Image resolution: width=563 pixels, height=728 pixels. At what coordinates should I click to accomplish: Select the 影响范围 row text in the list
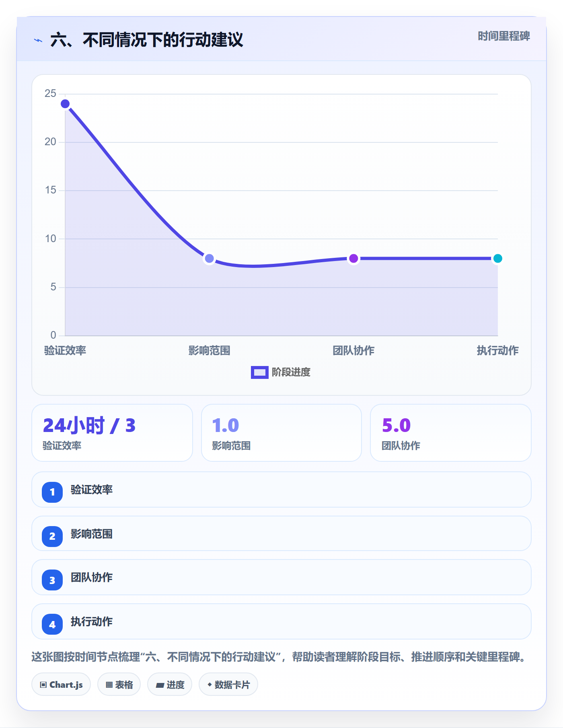pos(92,534)
